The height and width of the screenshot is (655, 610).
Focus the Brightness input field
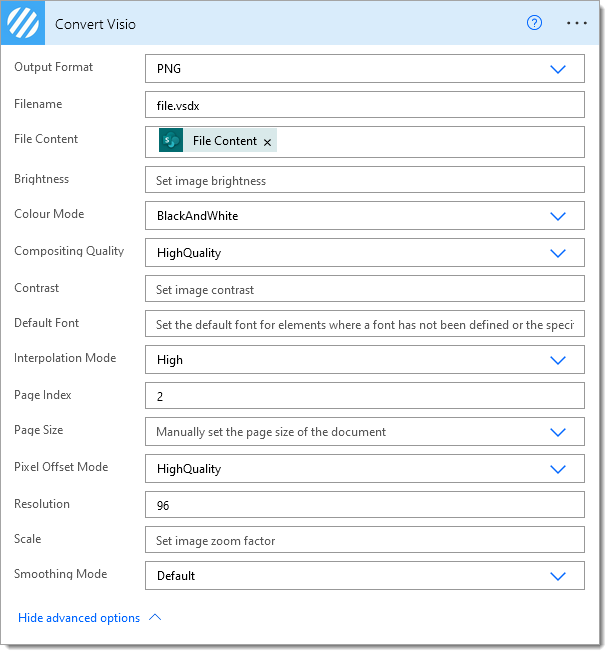pos(365,180)
